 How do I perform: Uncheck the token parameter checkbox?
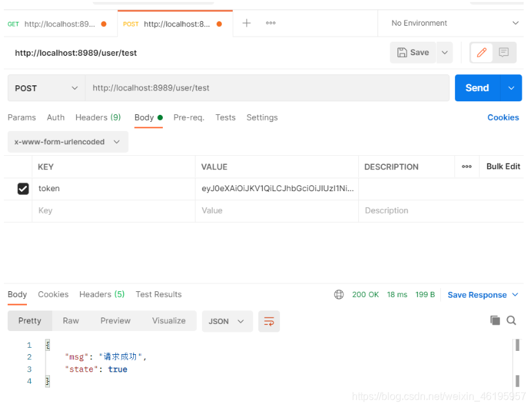point(23,188)
